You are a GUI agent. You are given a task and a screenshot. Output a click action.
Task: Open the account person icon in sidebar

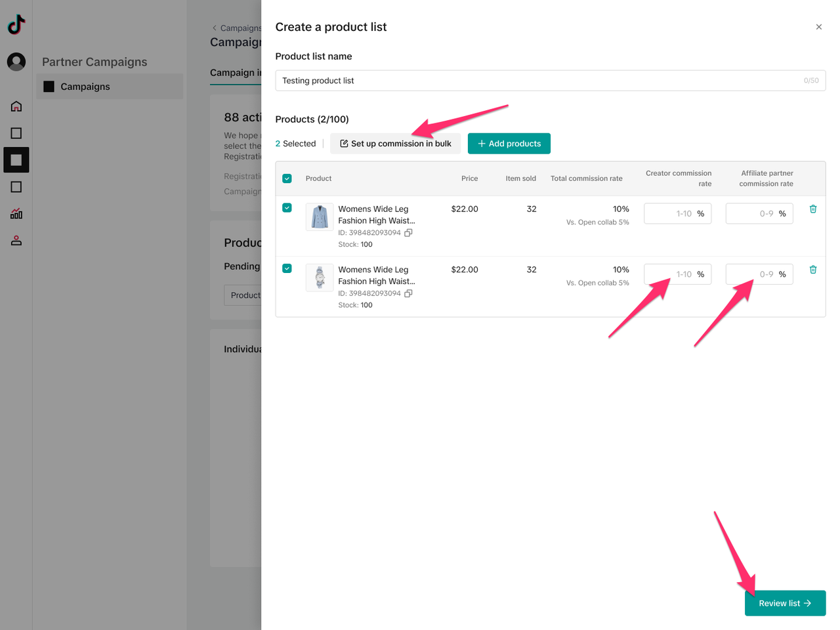16,241
